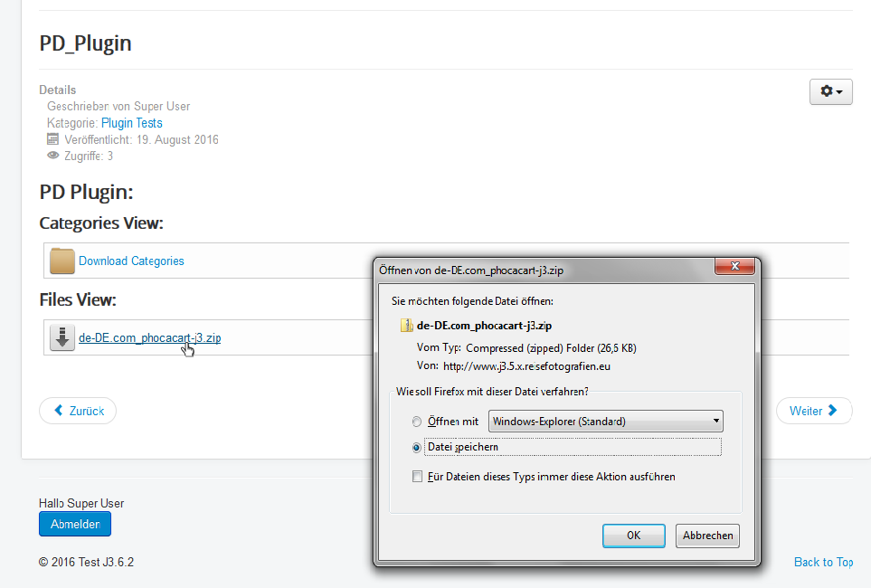Screen dimensions: 871x588
Task: Go to next article with Weiter
Action: pos(814,411)
